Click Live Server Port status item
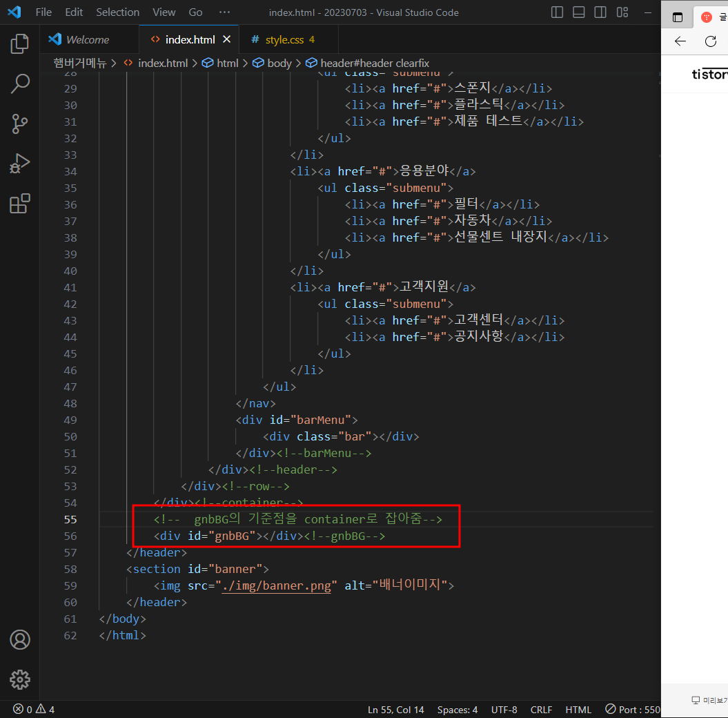This screenshot has height=718, width=728. [x=632, y=709]
